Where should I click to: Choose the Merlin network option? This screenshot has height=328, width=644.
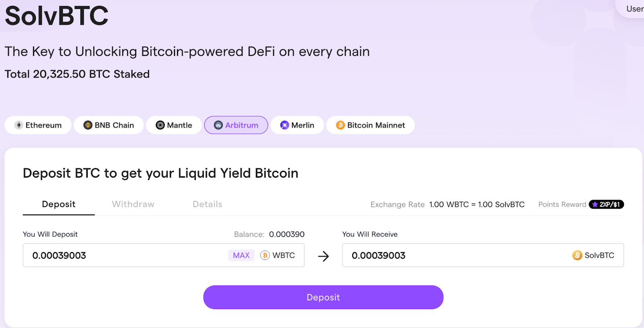297,125
